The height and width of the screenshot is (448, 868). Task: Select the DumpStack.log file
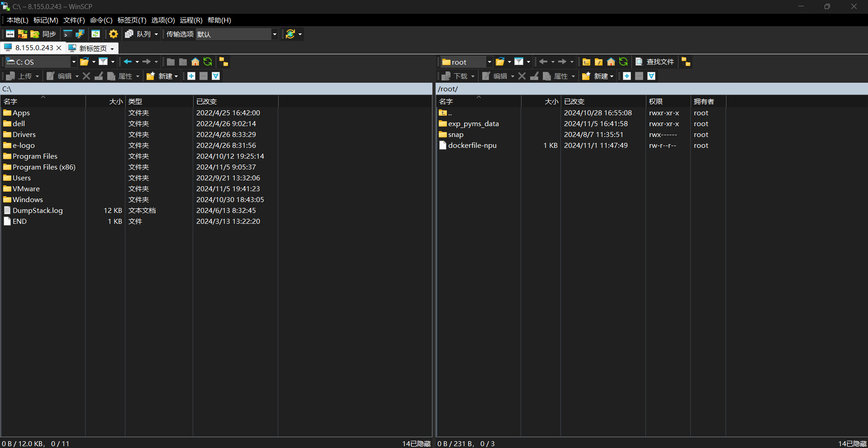coord(38,210)
